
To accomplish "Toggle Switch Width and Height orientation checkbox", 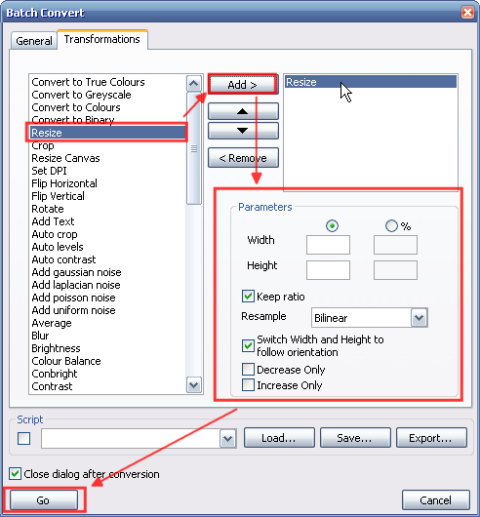I will [x=248, y=346].
